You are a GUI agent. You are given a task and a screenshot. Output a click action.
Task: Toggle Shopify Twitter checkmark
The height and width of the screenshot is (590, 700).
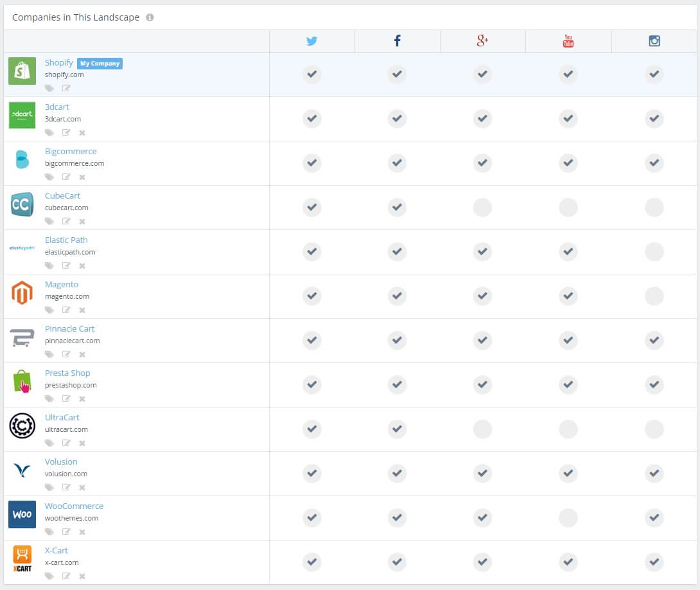click(311, 74)
